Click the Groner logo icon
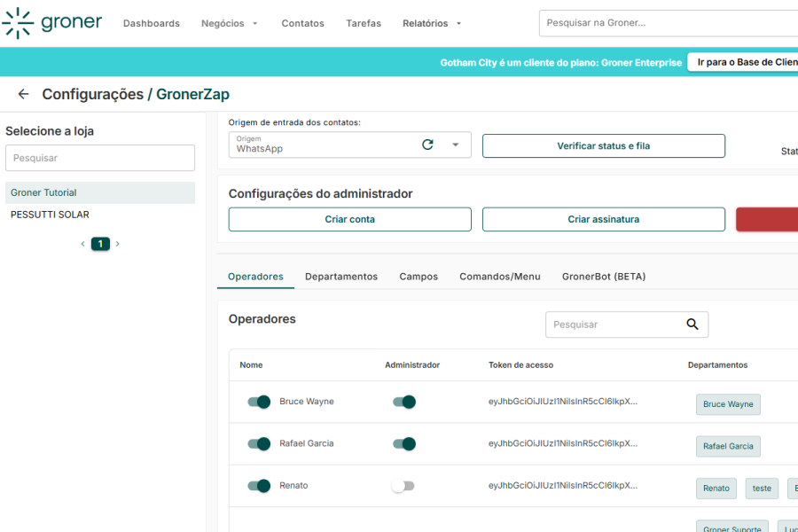 point(18,23)
